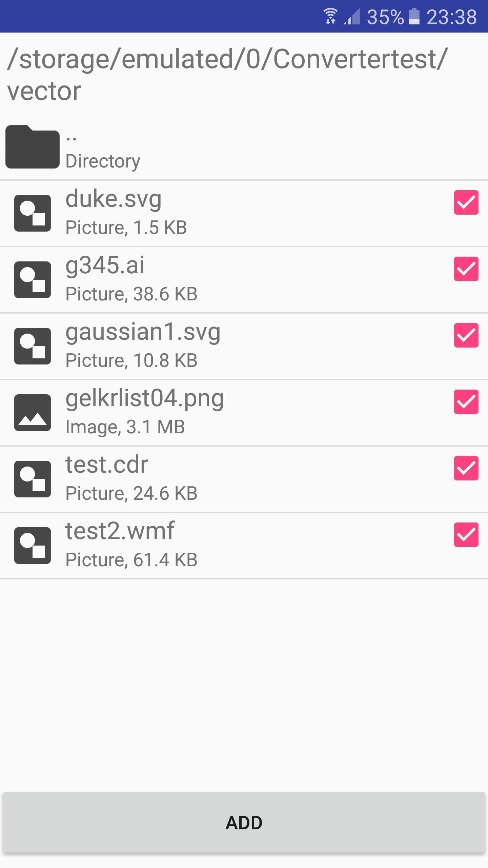Select the gelkrlist04.png file name
The height and width of the screenshot is (868, 488).
tap(144, 399)
